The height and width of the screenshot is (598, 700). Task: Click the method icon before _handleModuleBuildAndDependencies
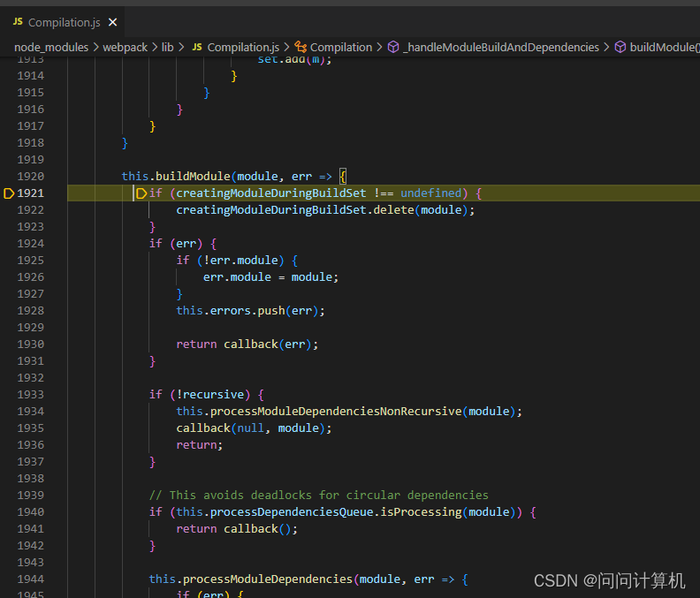click(x=392, y=47)
